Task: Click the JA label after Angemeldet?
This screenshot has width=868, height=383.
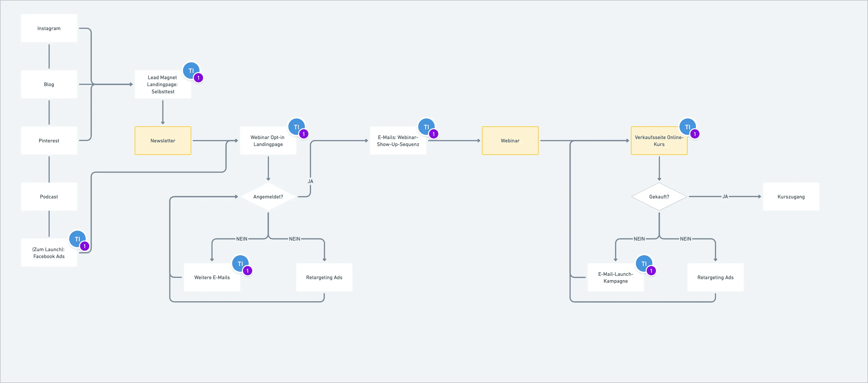Action: point(310,181)
